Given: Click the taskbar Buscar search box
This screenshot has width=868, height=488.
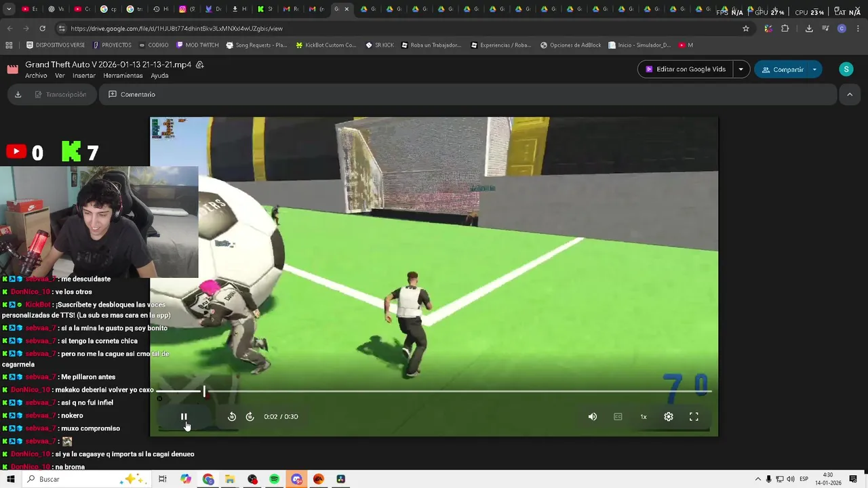Looking at the screenshot, I should point(87,479).
